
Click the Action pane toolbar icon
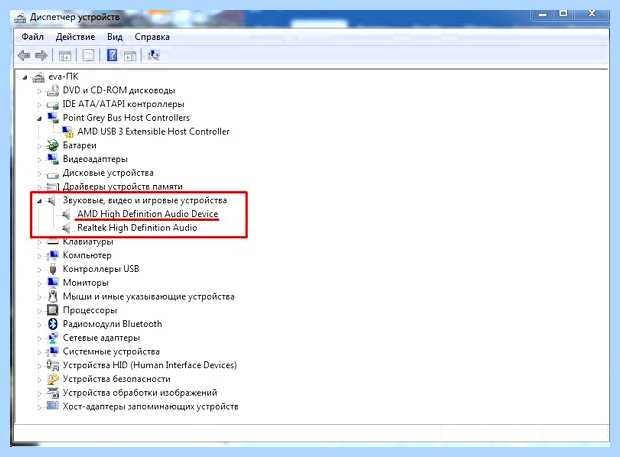tap(130, 55)
